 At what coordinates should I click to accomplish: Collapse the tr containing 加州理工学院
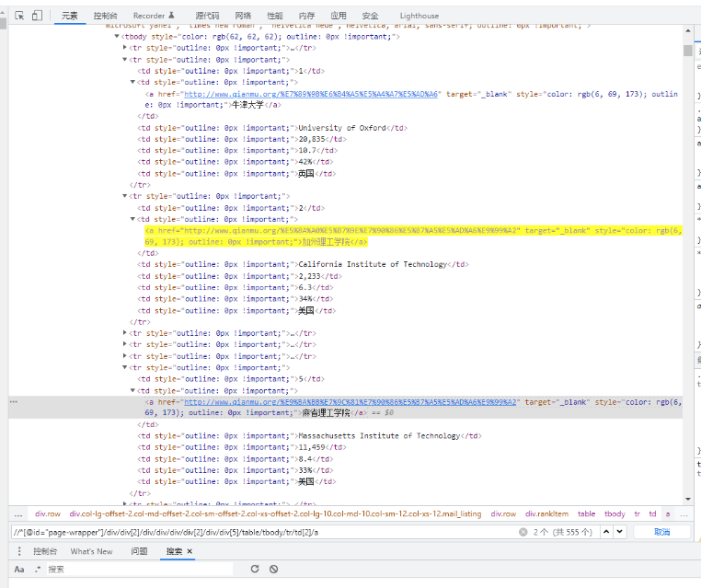(125, 196)
